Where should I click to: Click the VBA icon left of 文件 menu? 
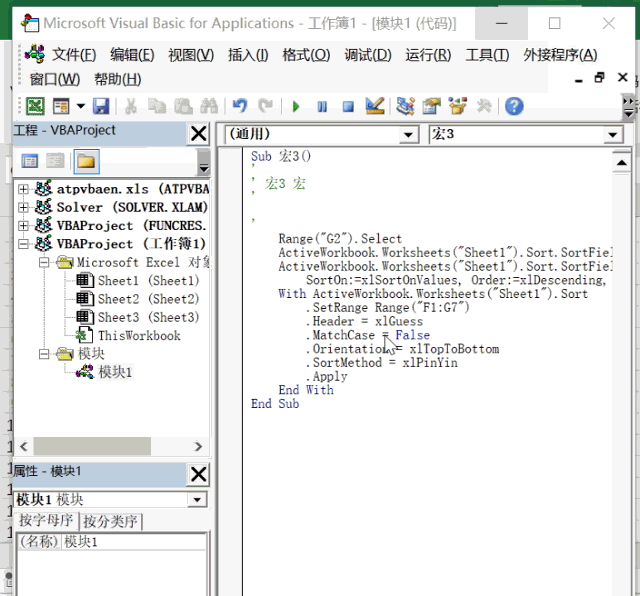(x=35, y=54)
